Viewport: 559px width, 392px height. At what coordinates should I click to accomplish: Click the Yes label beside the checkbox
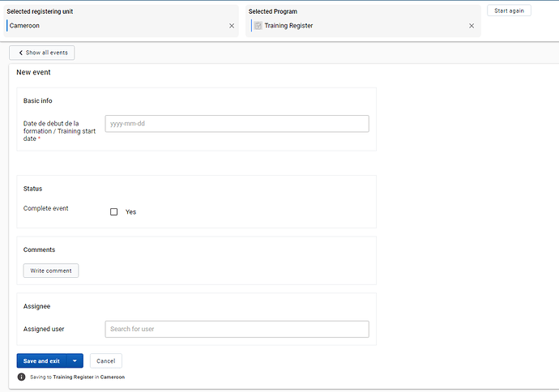pos(130,212)
